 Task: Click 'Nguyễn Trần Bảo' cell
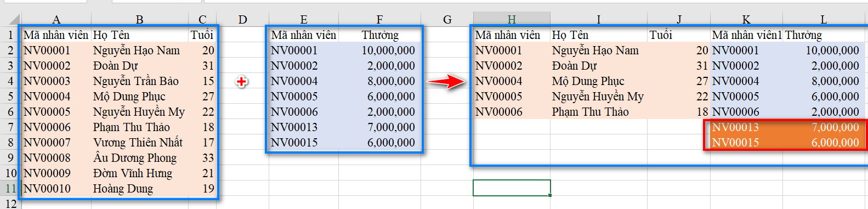coord(139,81)
